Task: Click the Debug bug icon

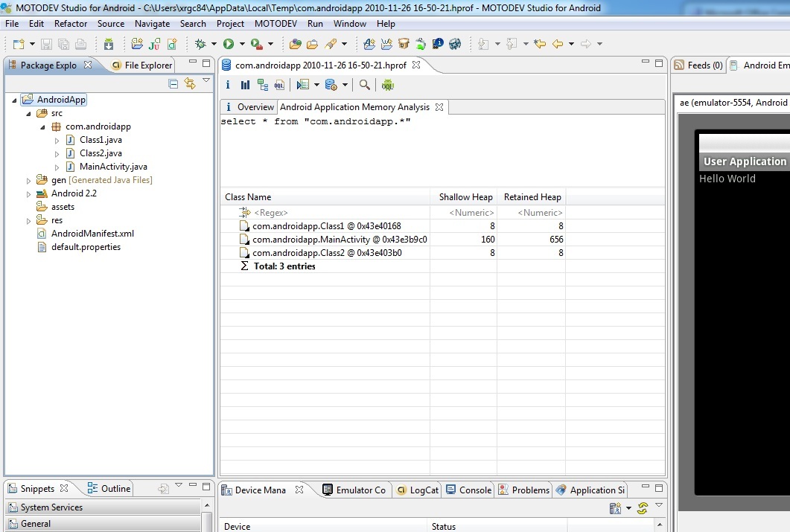Action: 200,45
